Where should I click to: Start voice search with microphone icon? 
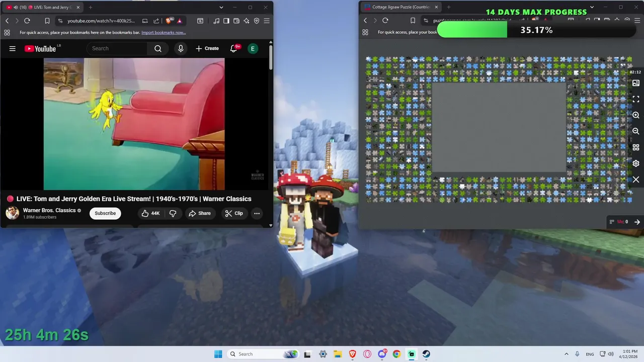[x=181, y=48]
